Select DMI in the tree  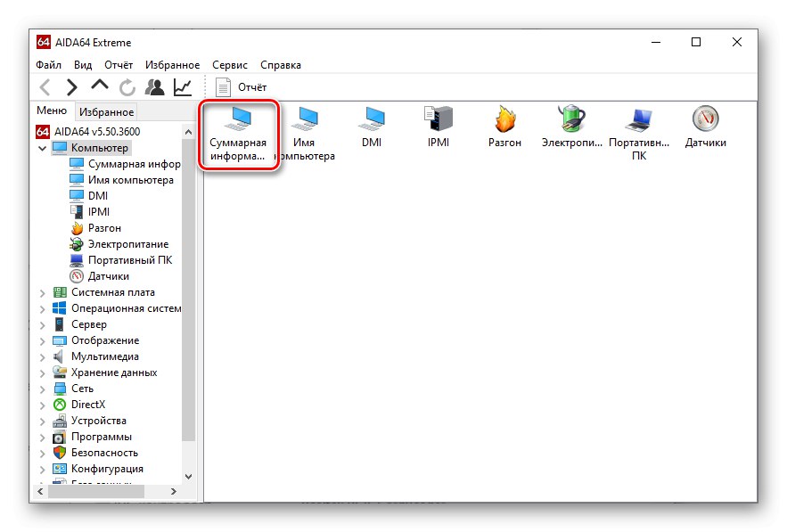pos(98,196)
